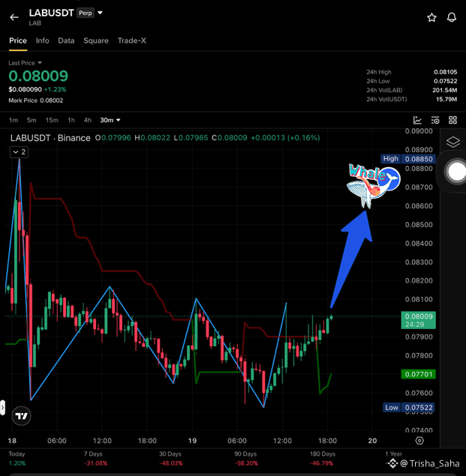Open the Trade-X tab
The height and width of the screenshot is (476, 466).
131,40
